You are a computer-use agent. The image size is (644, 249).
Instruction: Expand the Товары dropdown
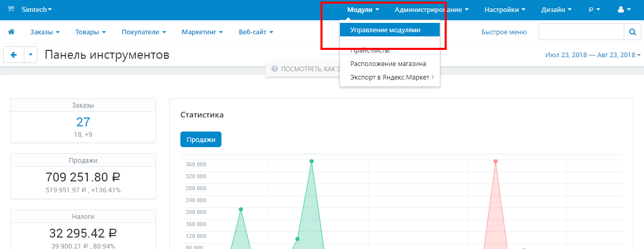[x=90, y=32]
